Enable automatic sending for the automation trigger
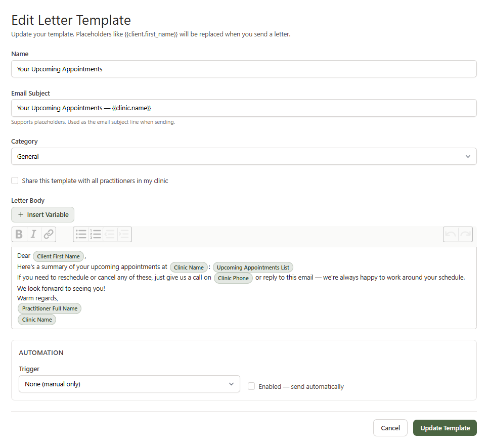Viewport: 490px width, 448px height. click(251, 386)
